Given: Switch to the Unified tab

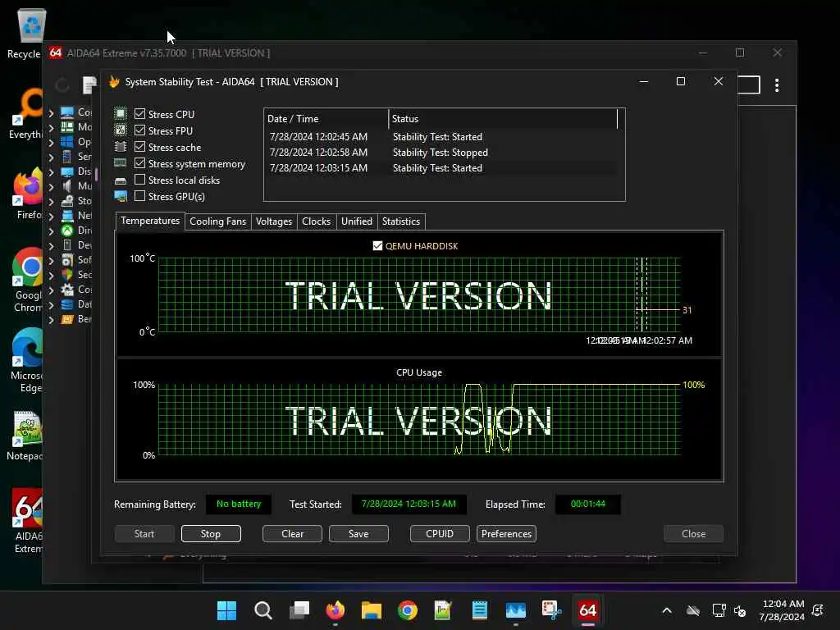Looking at the screenshot, I should (x=356, y=221).
